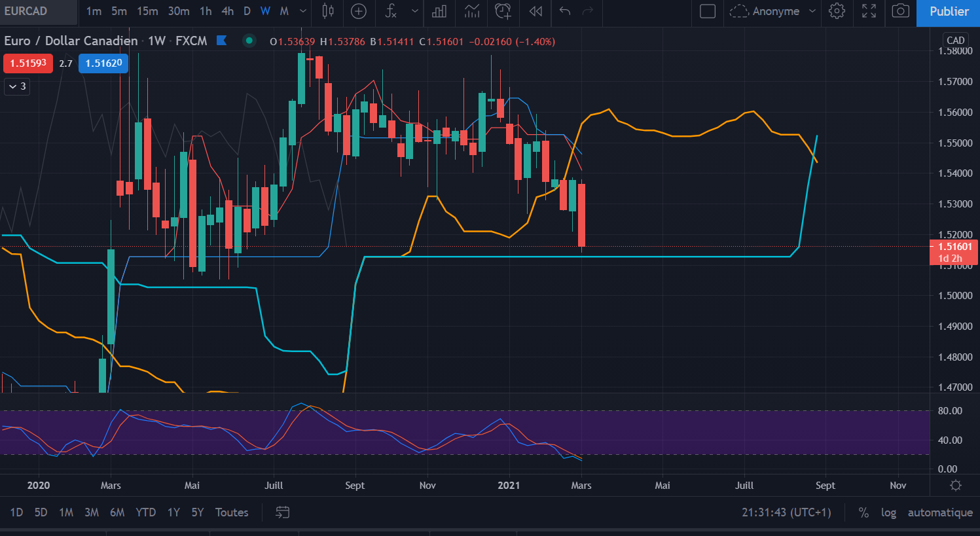Open chart settings gear in top toolbar
980x536 pixels.
click(837, 11)
